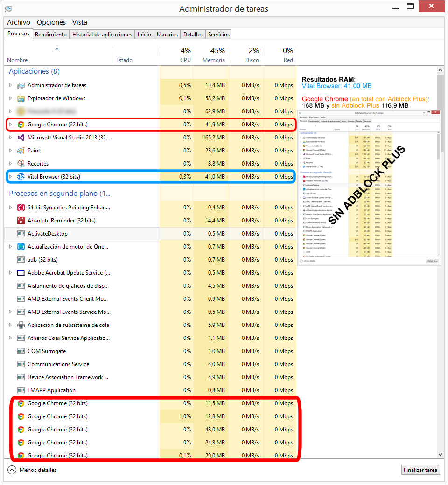This screenshot has width=448, height=485.
Task: Open the Inicio tab
Action: 144,35
